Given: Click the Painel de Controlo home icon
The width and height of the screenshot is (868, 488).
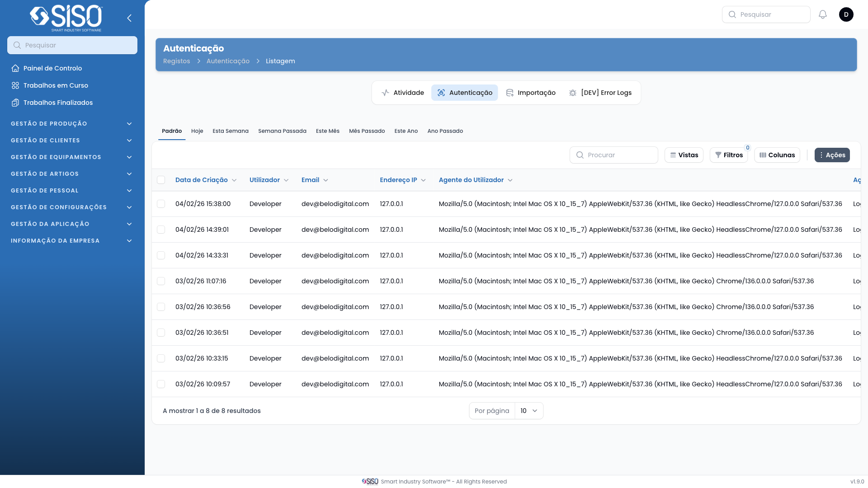Looking at the screenshot, I should click(x=15, y=68).
